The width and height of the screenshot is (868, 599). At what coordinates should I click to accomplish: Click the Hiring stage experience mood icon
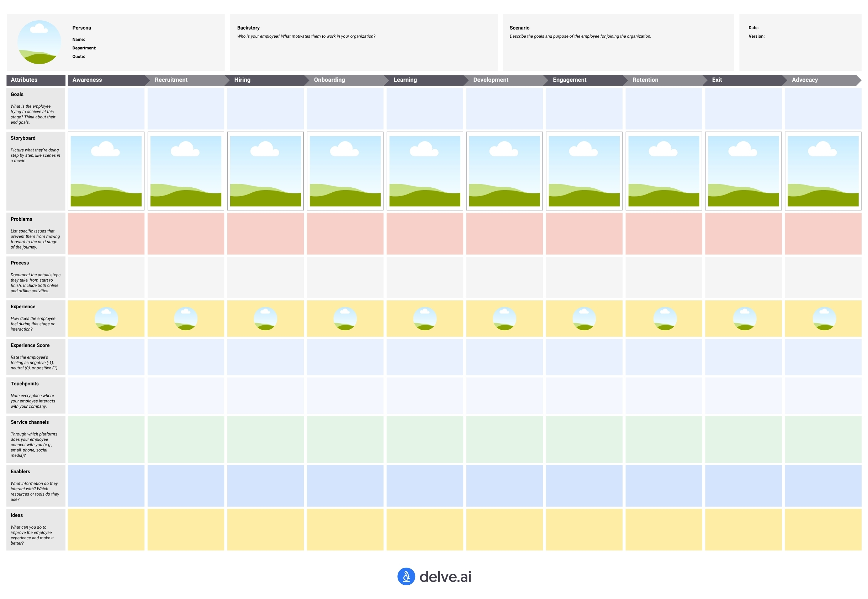265,318
